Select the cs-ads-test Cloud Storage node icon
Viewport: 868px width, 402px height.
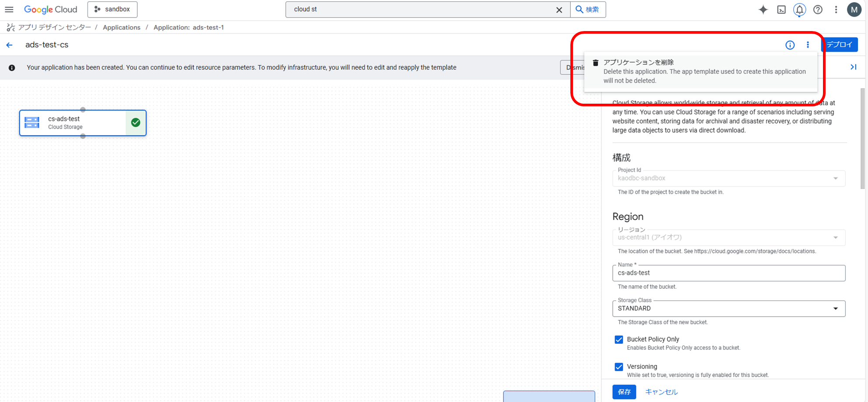click(32, 122)
